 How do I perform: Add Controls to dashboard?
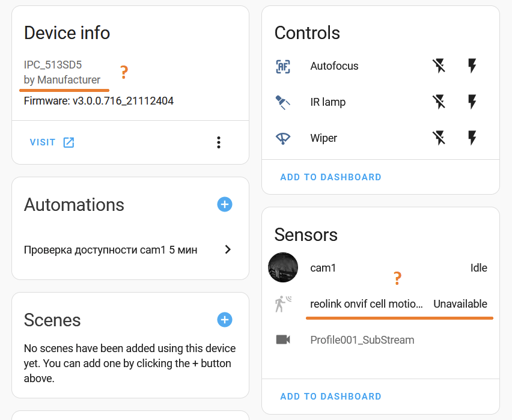coord(331,177)
